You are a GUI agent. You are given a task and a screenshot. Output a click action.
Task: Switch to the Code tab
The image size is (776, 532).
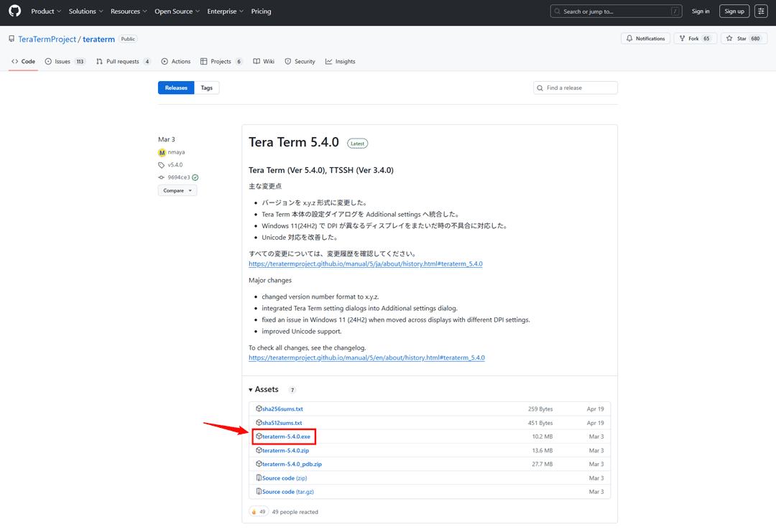(23, 61)
